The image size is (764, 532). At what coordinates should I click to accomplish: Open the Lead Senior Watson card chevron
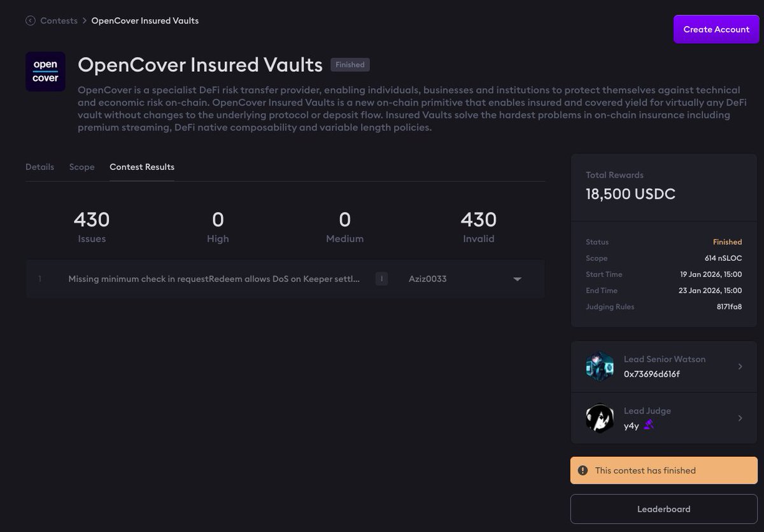click(740, 367)
